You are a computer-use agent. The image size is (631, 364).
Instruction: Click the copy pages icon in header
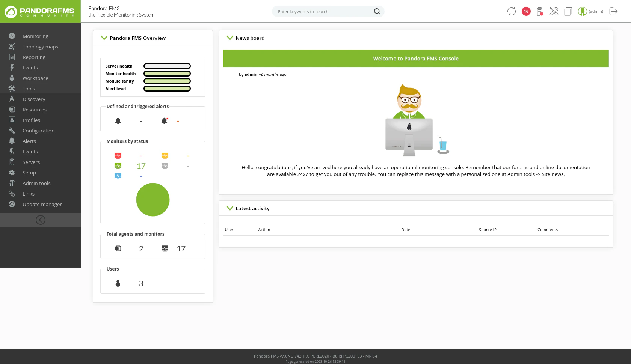tap(568, 11)
